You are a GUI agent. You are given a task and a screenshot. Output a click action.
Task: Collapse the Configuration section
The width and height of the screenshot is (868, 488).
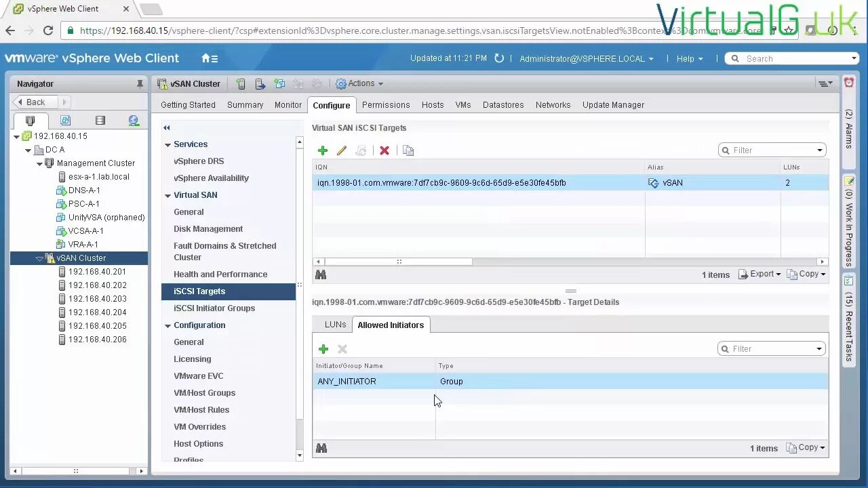[167, 325]
